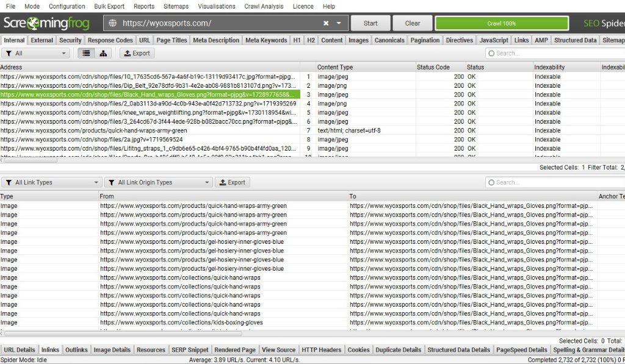The image size is (625, 364).
Task: Sort by the Status Code column header
Action: click(441, 67)
